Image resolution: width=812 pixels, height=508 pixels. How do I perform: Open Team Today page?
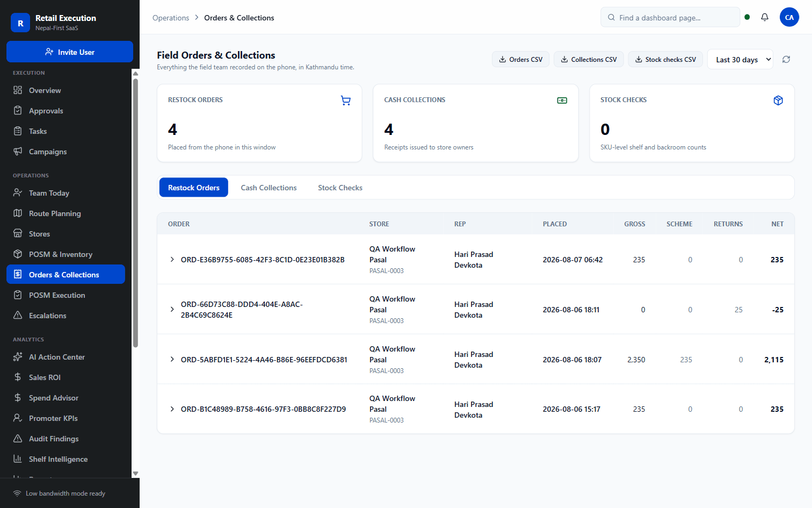click(66, 193)
